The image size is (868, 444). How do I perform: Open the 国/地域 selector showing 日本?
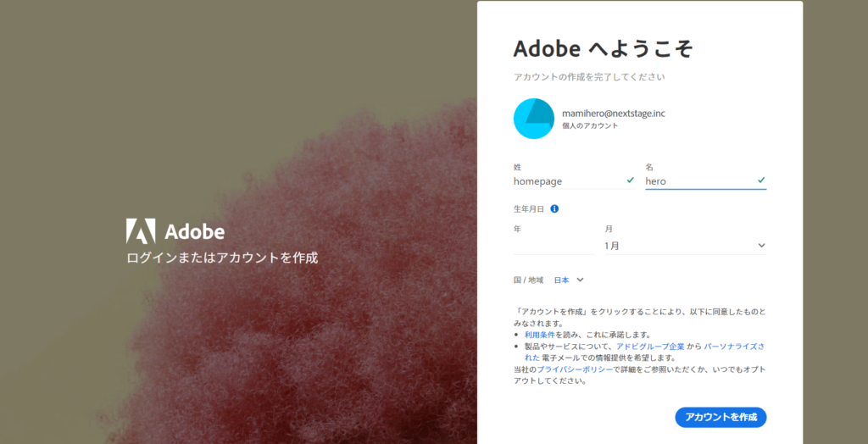(x=562, y=280)
